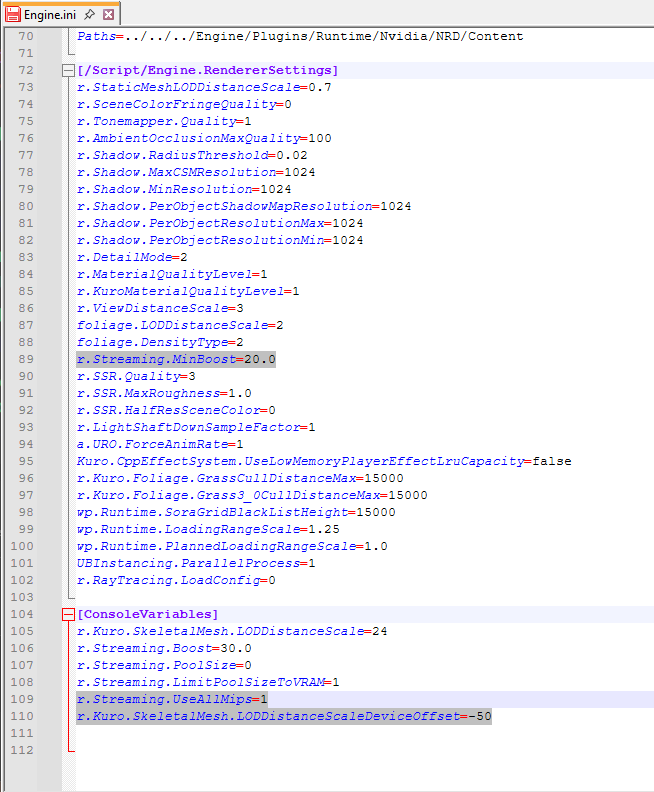Click line number 89 in the margin
The height and width of the screenshot is (792, 654).
26,359
